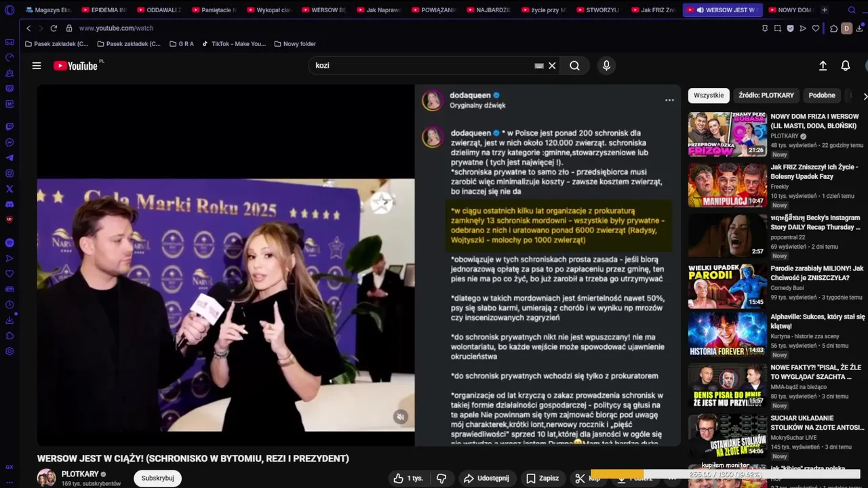868x488 pixels.
Task: Open PLOTKARY channel avatar
Action: [47, 478]
